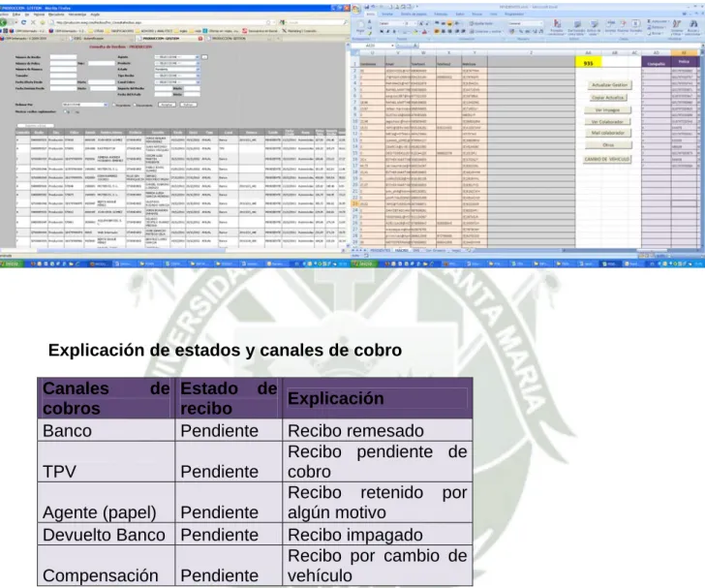
Task: Open the Ordenar Por dropdown
Action: pyautogui.click(x=85, y=105)
